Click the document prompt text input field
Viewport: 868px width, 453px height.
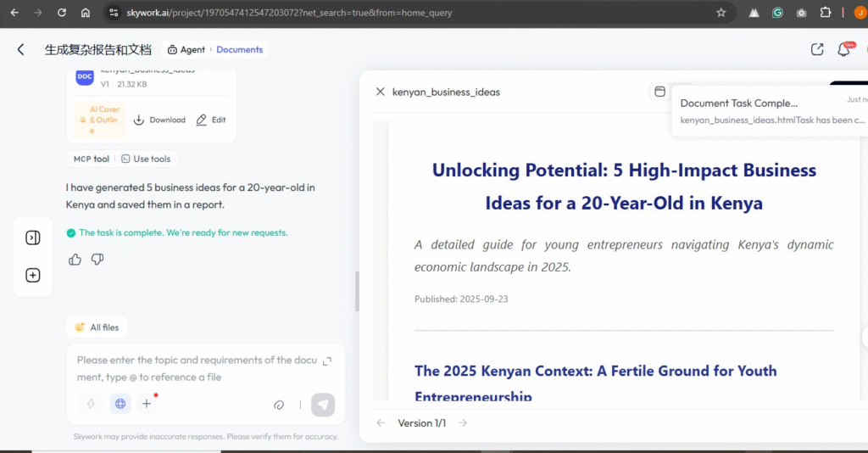(x=195, y=368)
